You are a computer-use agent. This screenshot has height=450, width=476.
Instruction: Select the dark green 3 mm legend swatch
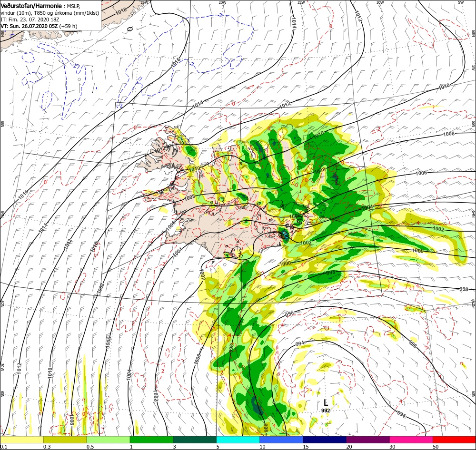(195, 440)
